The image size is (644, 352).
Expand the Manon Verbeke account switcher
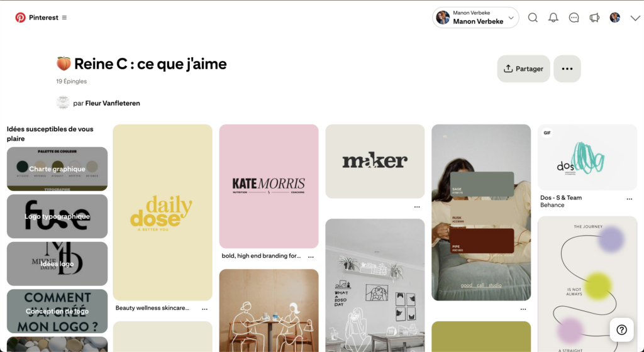475,18
